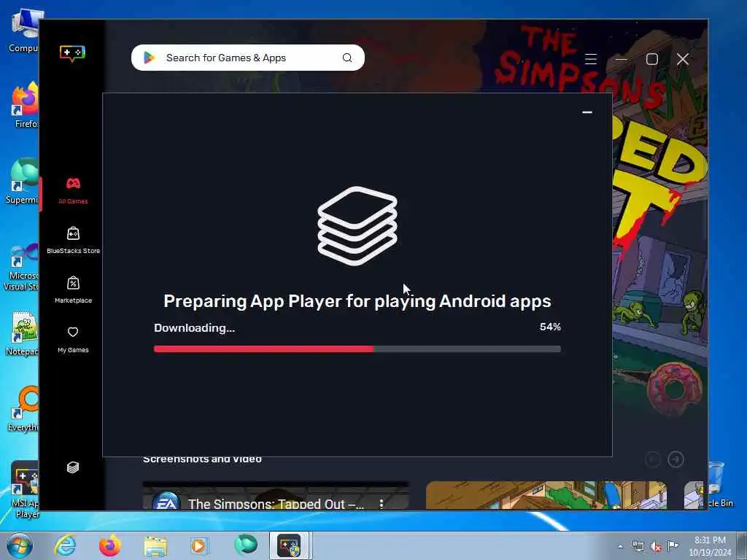This screenshot has height=560, width=747.
Task: Open My Games in sidebar
Action: (73, 339)
